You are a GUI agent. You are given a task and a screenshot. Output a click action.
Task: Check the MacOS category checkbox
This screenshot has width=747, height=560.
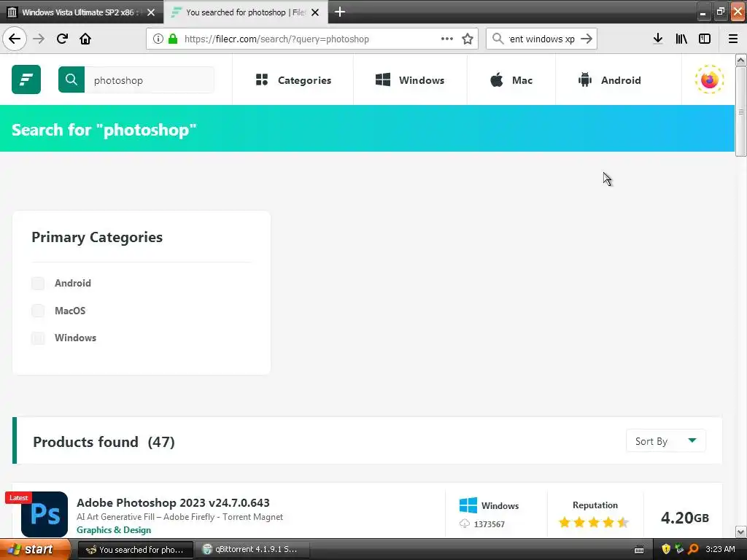38,311
